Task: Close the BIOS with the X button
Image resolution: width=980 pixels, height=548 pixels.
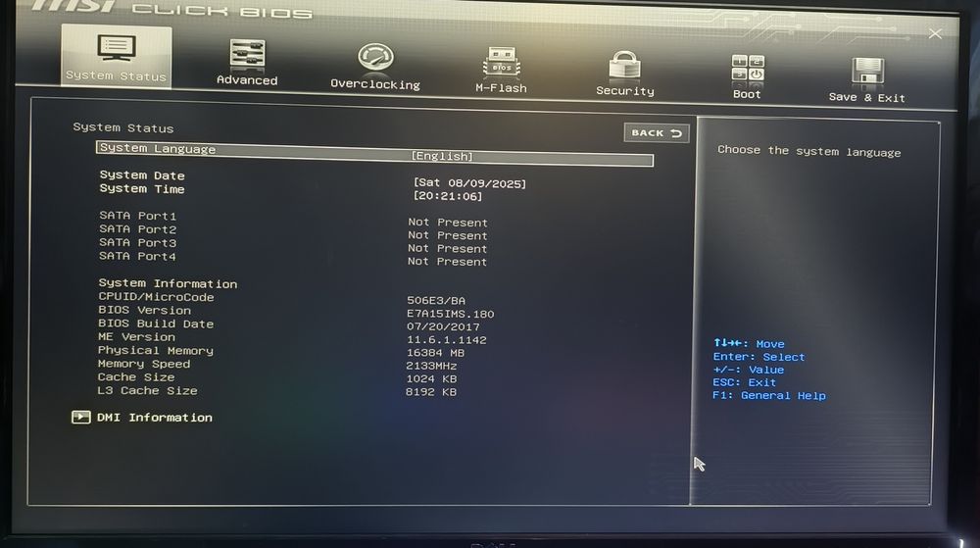Action: [x=935, y=33]
